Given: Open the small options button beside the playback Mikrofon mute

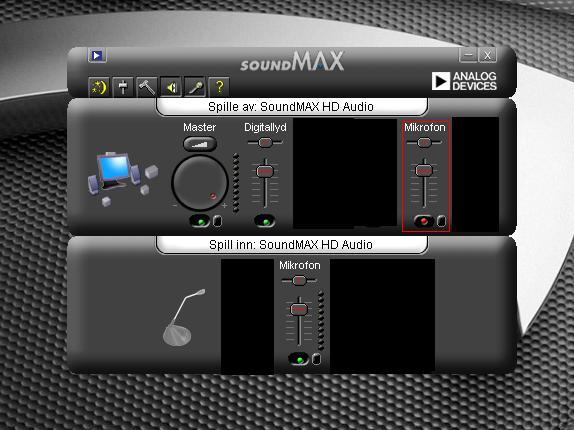Looking at the screenshot, I should (441, 221).
